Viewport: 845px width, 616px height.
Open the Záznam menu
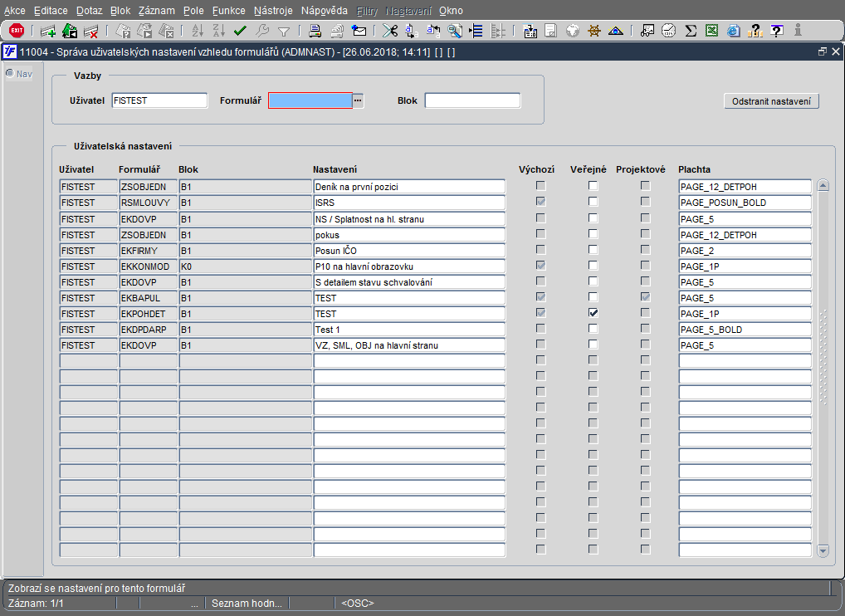(x=156, y=11)
